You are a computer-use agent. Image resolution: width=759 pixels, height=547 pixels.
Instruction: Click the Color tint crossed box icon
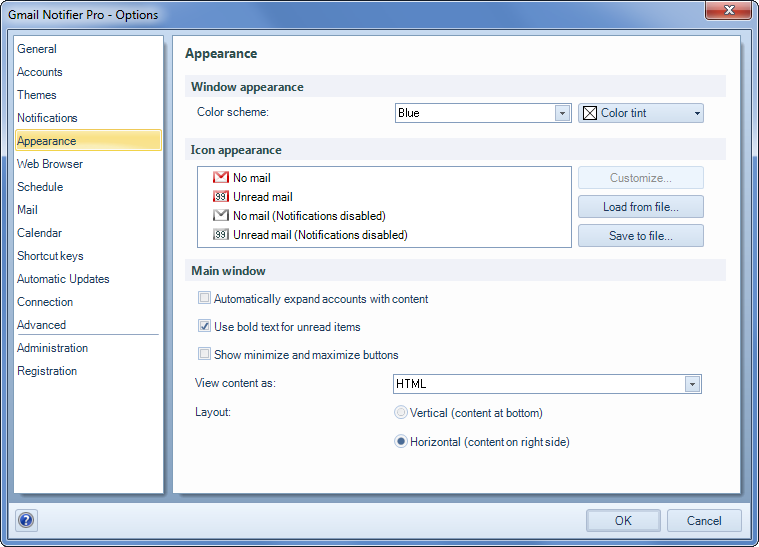point(590,113)
